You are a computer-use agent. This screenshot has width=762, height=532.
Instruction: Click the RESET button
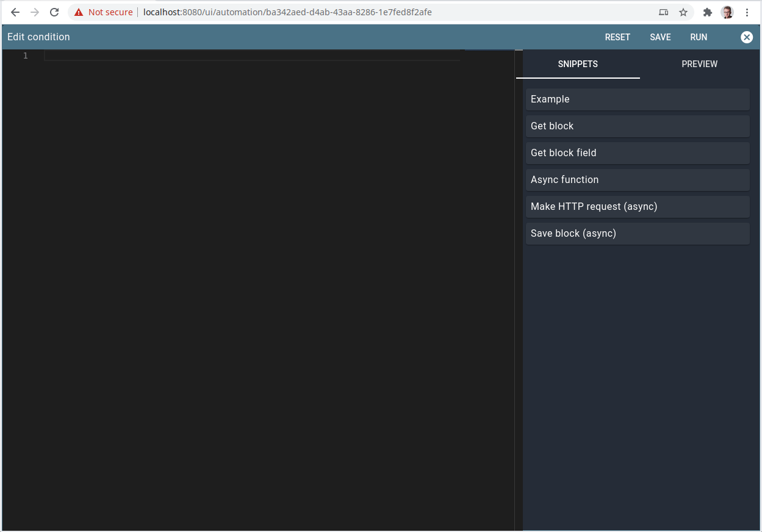coord(617,37)
